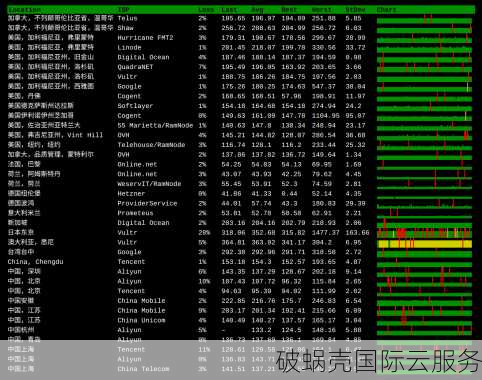
Task: Click the StDev value 163.66
Action: [x=357, y=233]
